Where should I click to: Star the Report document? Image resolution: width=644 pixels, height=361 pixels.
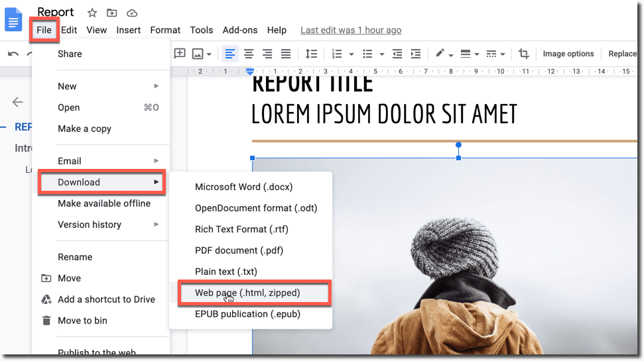(92, 13)
